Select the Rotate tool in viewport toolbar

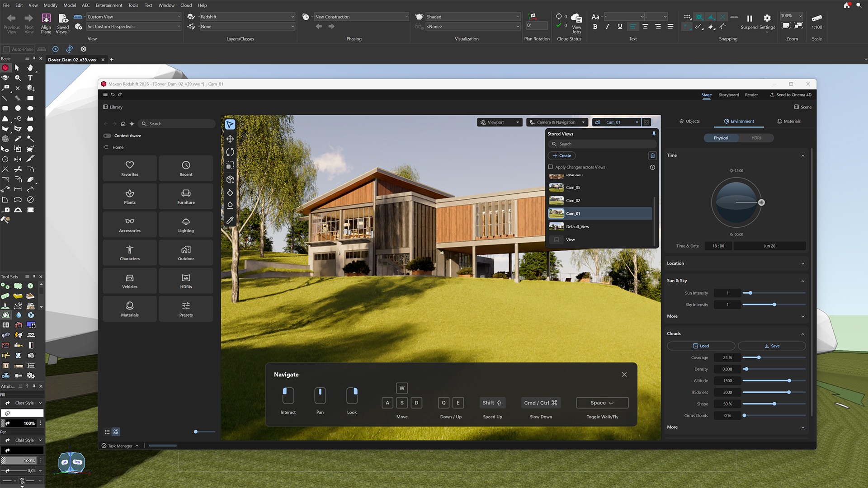(230, 152)
